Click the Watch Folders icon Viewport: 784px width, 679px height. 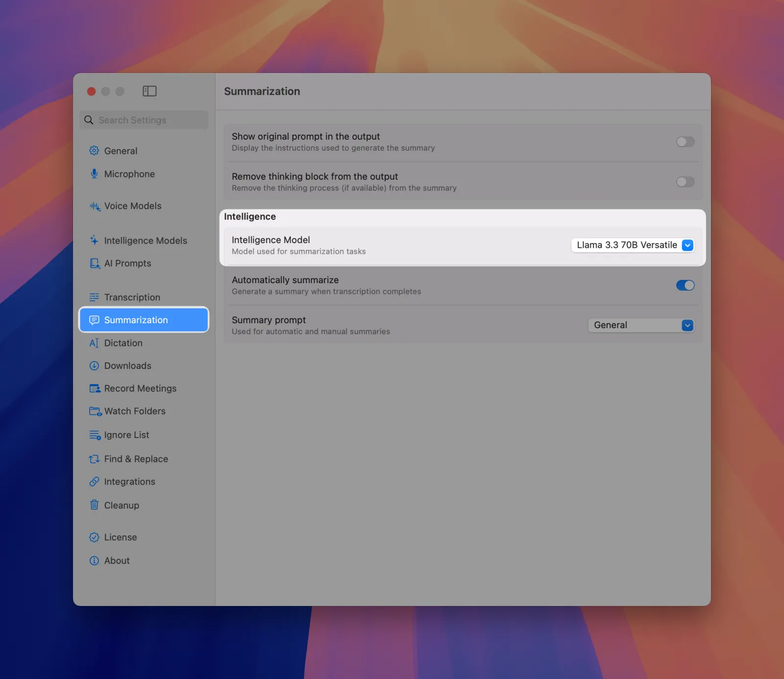pos(95,412)
